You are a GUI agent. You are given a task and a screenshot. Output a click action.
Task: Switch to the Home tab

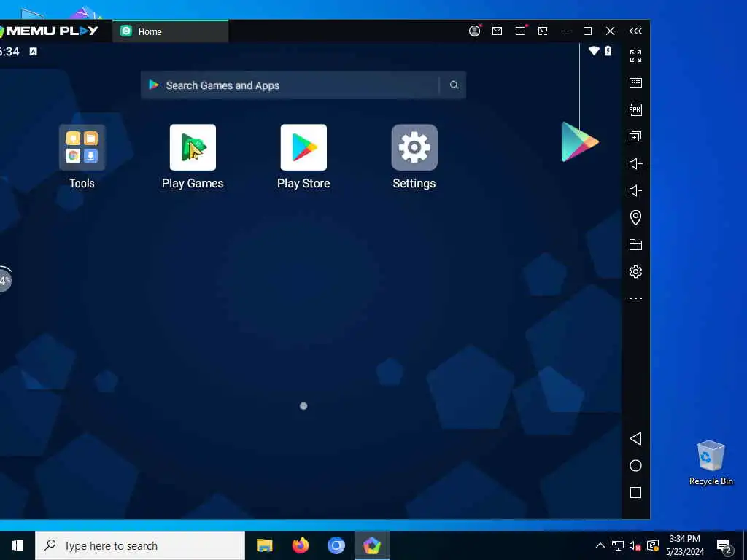point(170,31)
